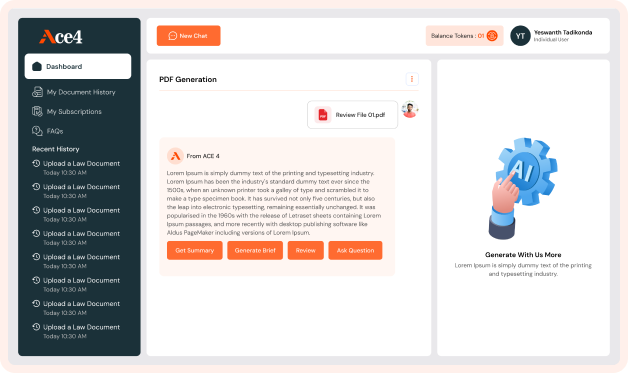Viewport: 628px width, 373px height.
Task: Open the PDF Generation three-dot options menu
Action: (412, 79)
